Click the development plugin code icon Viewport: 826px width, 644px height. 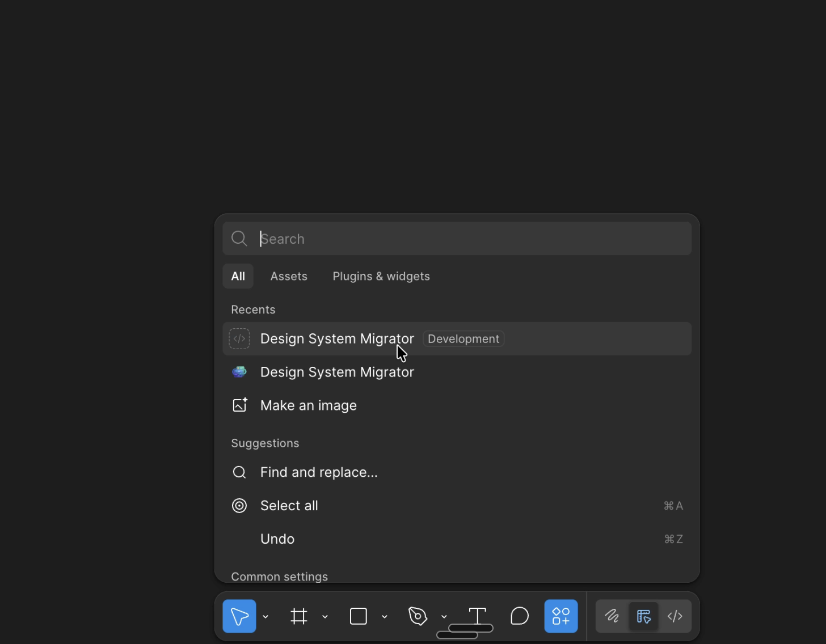click(x=239, y=339)
